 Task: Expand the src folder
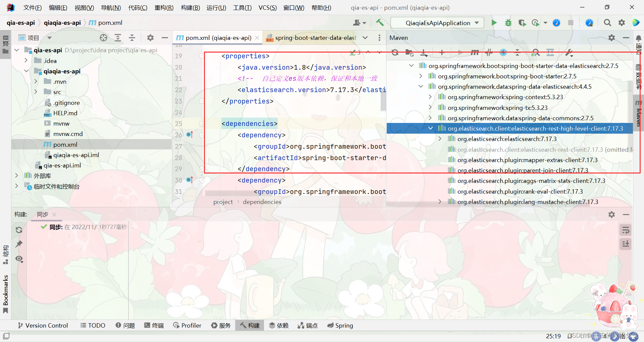tap(36, 92)
